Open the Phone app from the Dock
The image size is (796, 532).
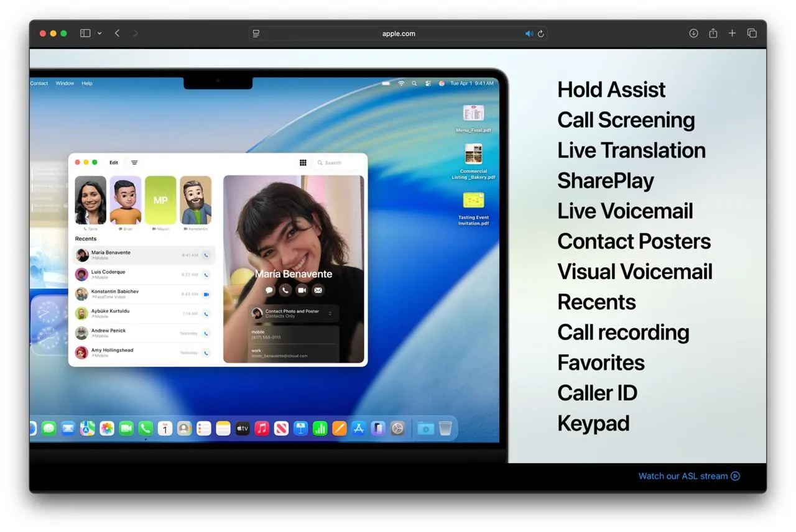146,428
